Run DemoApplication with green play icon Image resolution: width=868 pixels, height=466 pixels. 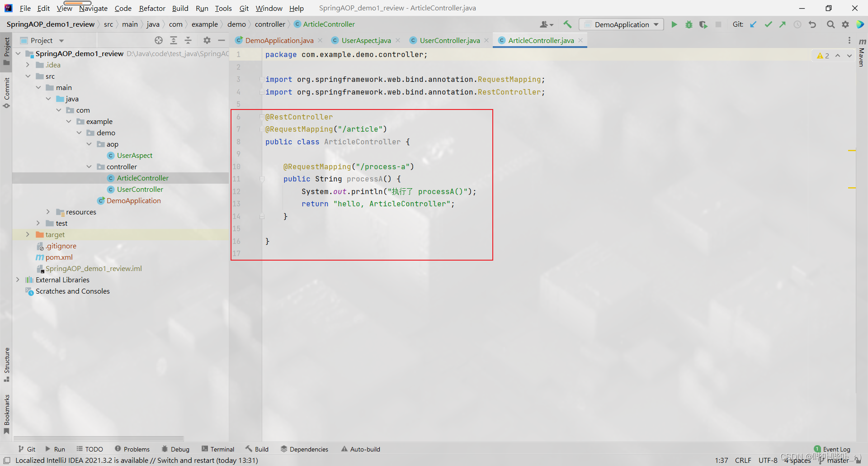674,24
